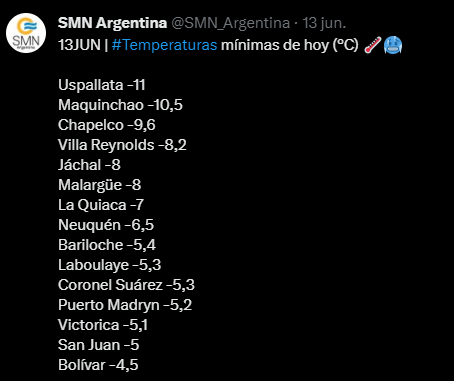The width and height of the screenshot is (454, 381).
Task: Open the @SMN_Argentina handle link
Action: 230,23
